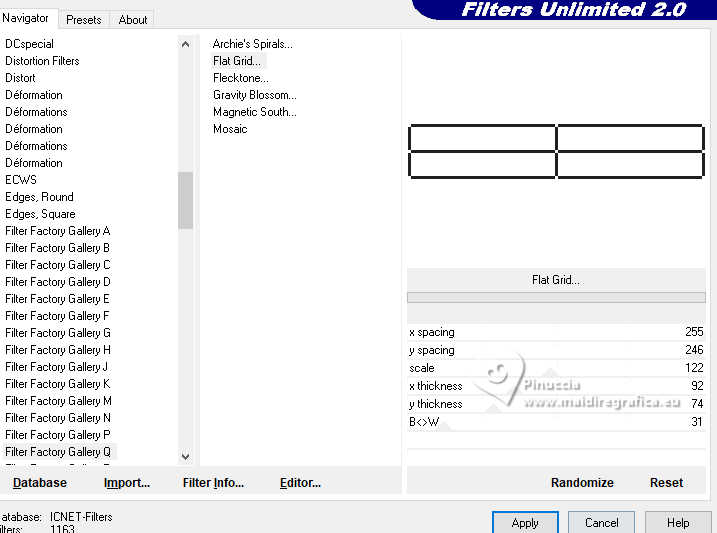The height and width of the screenshot is (533, 717).
Task: Select Filter Factory Gallery J
Action: click(57, 367)
